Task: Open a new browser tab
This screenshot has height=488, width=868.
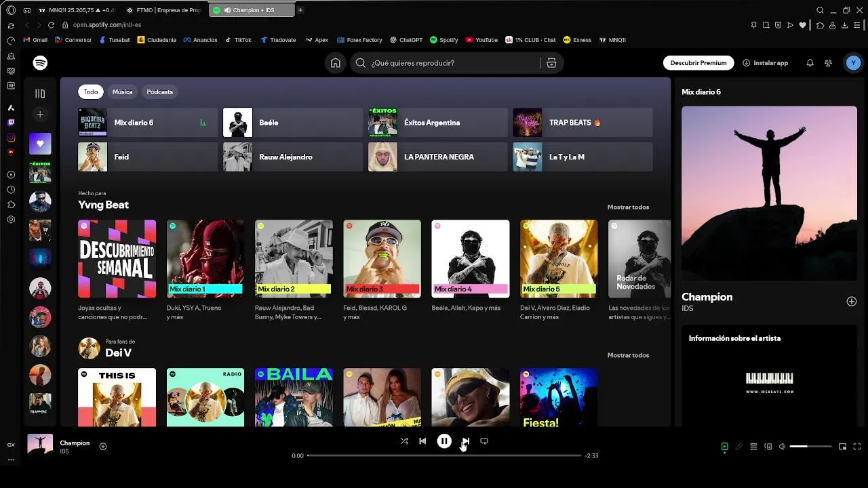Action: pos(300,10)
